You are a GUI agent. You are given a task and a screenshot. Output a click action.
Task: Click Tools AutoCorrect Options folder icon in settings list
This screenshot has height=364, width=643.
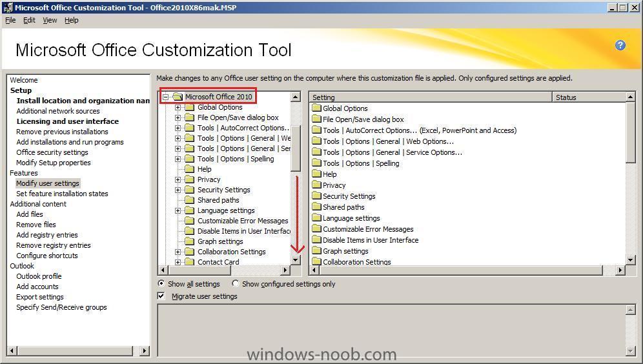pos(316,130)
